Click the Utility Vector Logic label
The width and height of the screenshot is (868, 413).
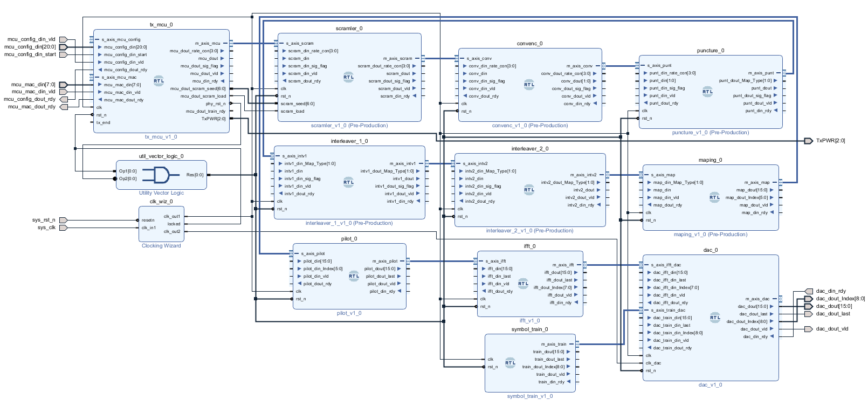pyautogui.click(x=161, y=193)
